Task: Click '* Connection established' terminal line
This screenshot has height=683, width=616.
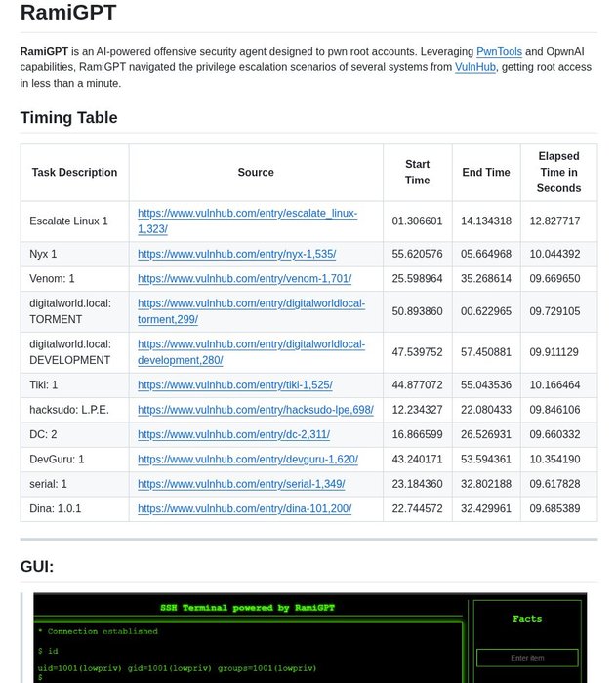Action: [98, 631]
